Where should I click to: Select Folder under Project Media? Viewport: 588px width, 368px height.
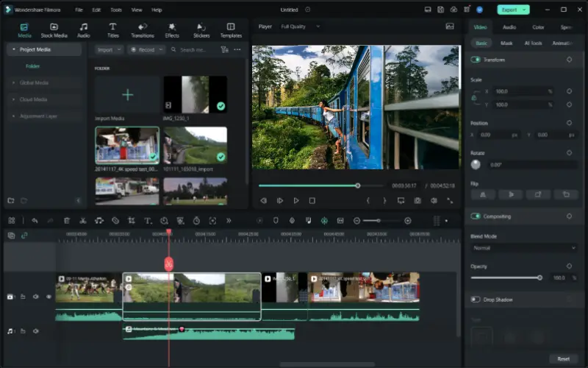tap(32, 66)
